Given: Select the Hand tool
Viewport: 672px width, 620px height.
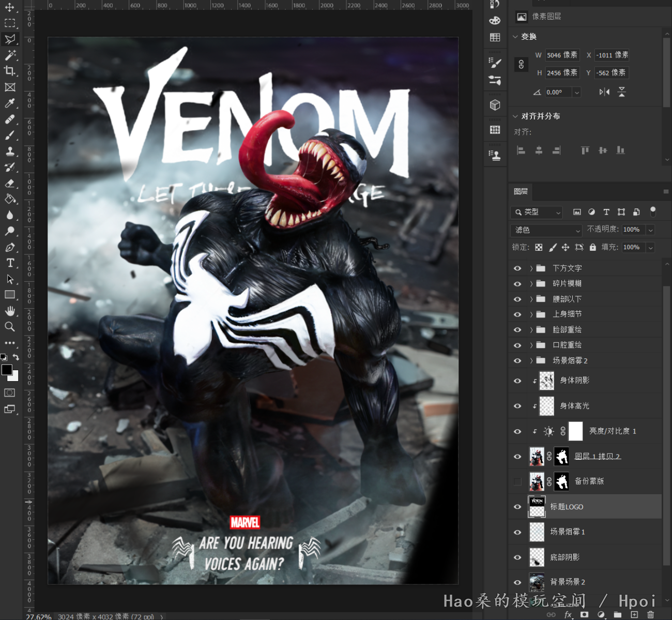Looking at the screenshot, I should point(10,311).
